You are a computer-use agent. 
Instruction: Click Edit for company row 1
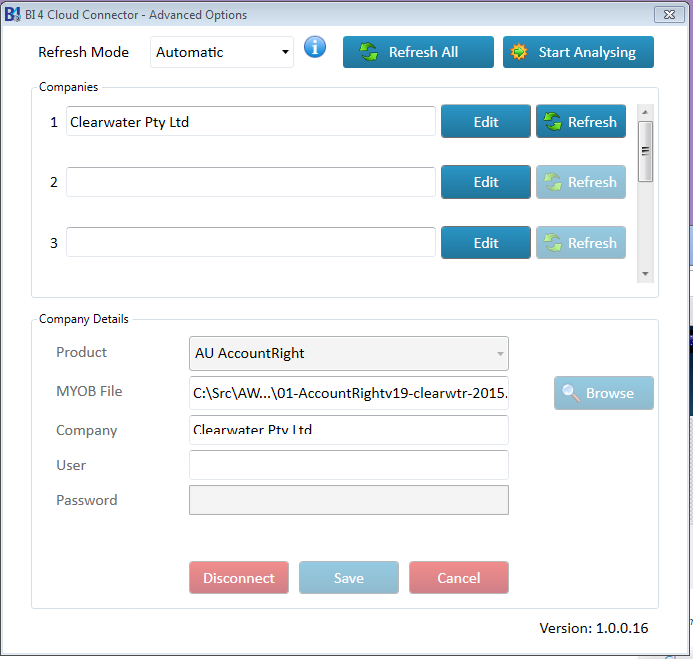coord(486,122)
